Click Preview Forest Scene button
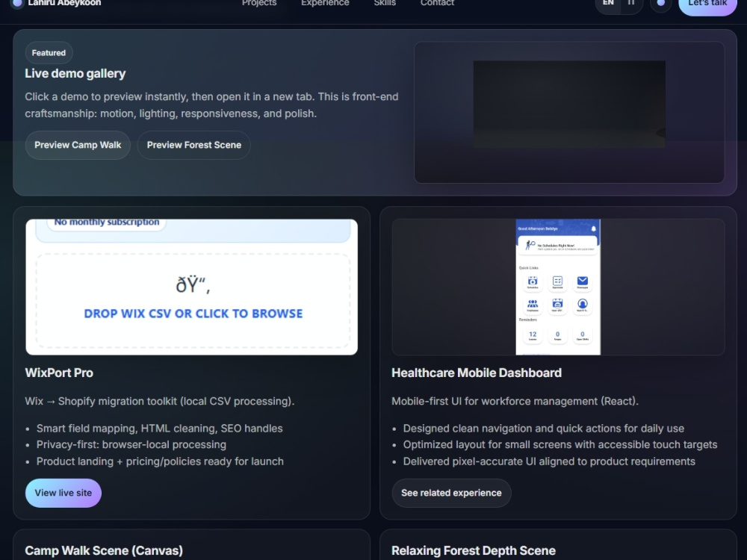This screenshot has width=747, height=560. (x=194, y=145)
